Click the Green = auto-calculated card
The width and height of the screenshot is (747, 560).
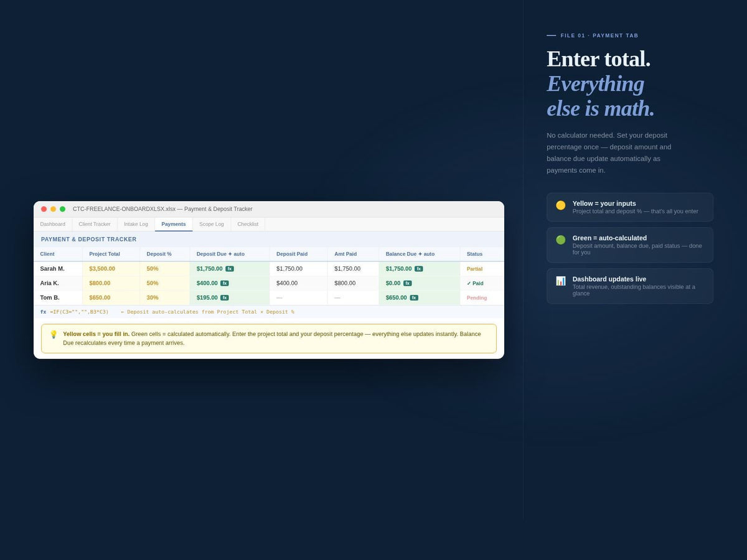(630, 245)
